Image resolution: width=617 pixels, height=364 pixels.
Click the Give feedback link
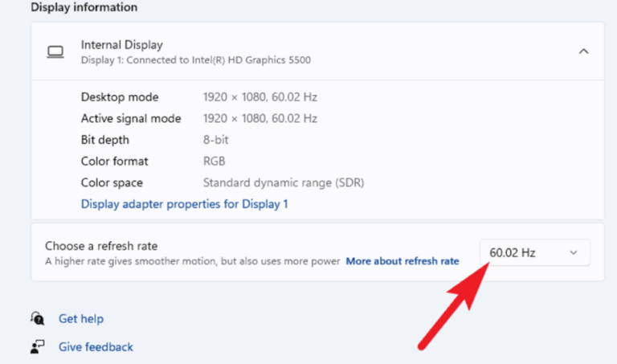(x=96, y=346)
